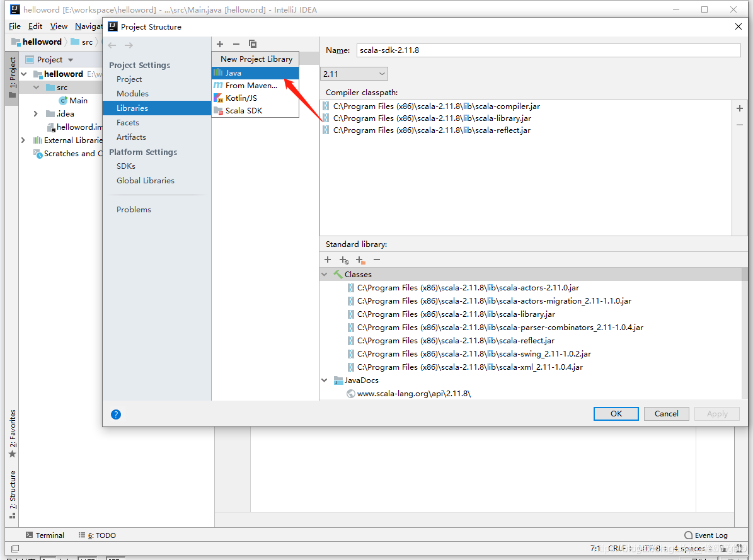Pick Scala SDK from library popup
The image size is (753, 560).
(x=244, y=110)
